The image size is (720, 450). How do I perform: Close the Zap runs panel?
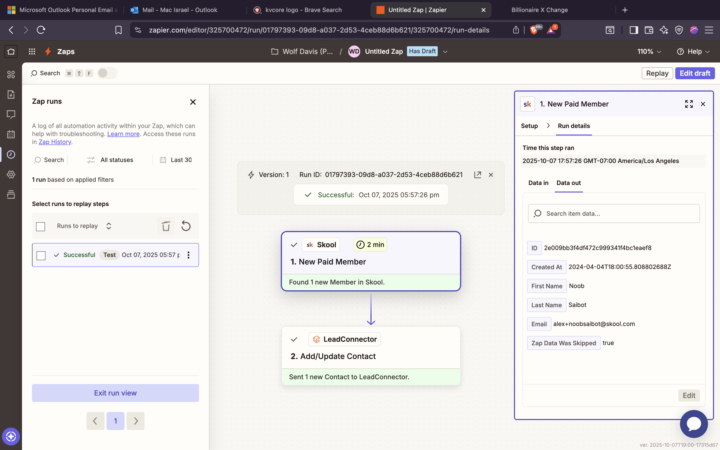click(193, 102)
